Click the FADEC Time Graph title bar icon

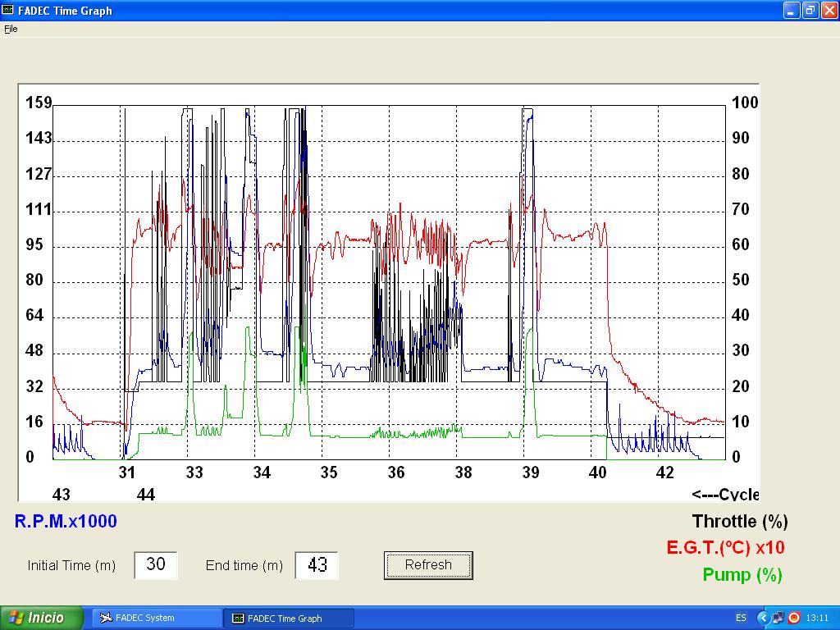click(8, 11)
